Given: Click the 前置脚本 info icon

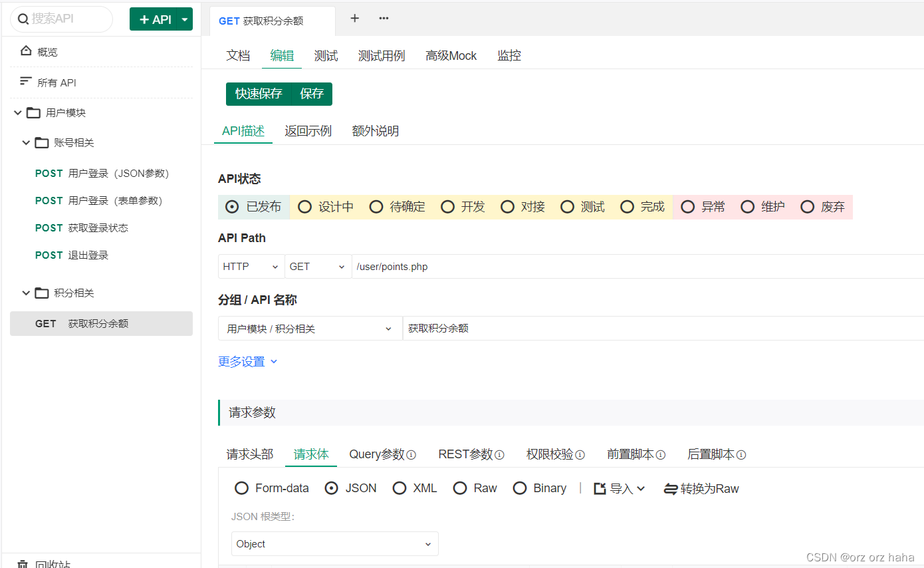Looking at the screenshot, I should click(x=660, y=455).
